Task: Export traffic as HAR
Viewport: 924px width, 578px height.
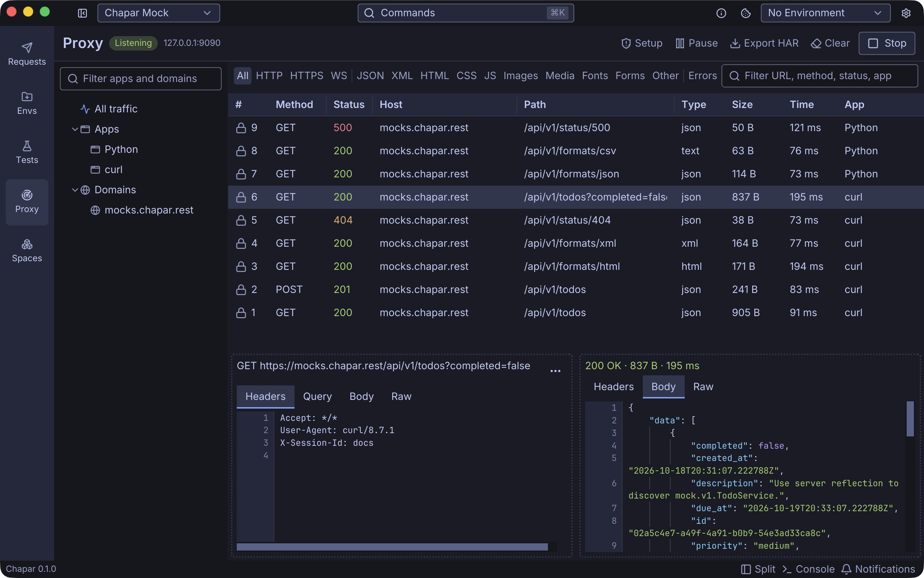Action: click(764, 43)
